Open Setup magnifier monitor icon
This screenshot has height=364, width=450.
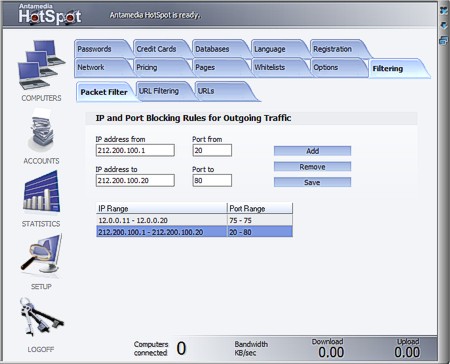click(42, 255)
